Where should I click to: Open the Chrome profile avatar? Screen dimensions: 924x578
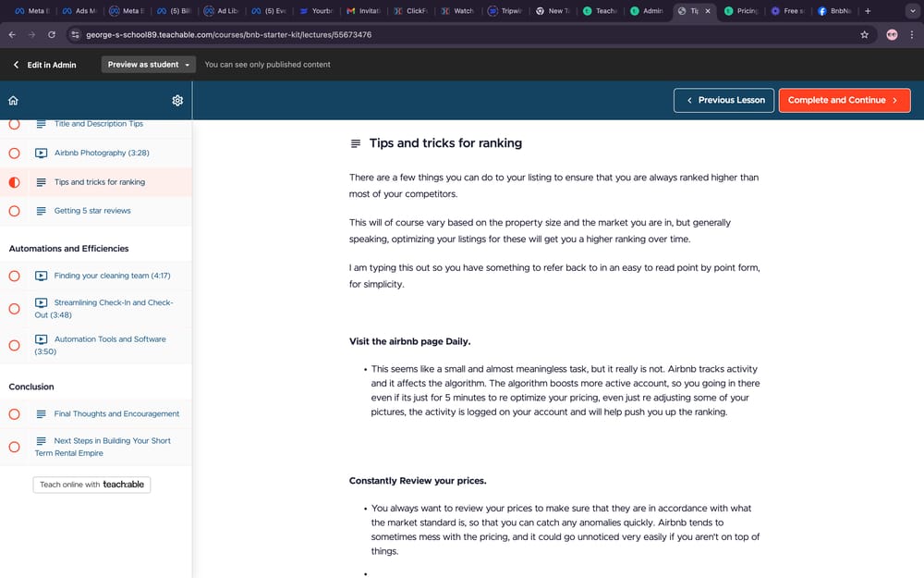pyautogui.click(x=893, y=35)
